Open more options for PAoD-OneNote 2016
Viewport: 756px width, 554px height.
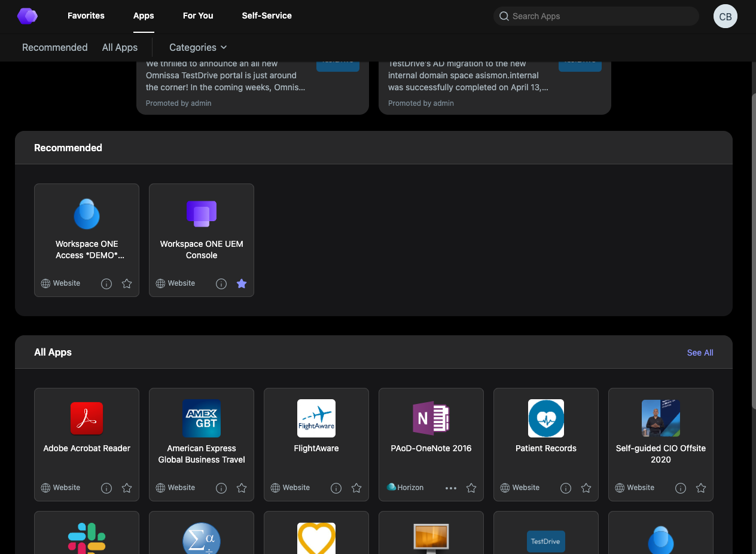click(x=451, y=488)
